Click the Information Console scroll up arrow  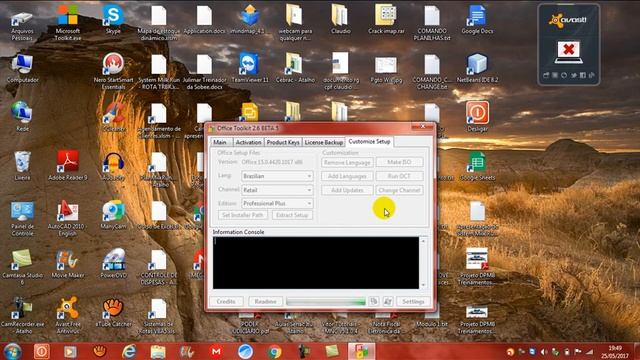pos(423,241)
